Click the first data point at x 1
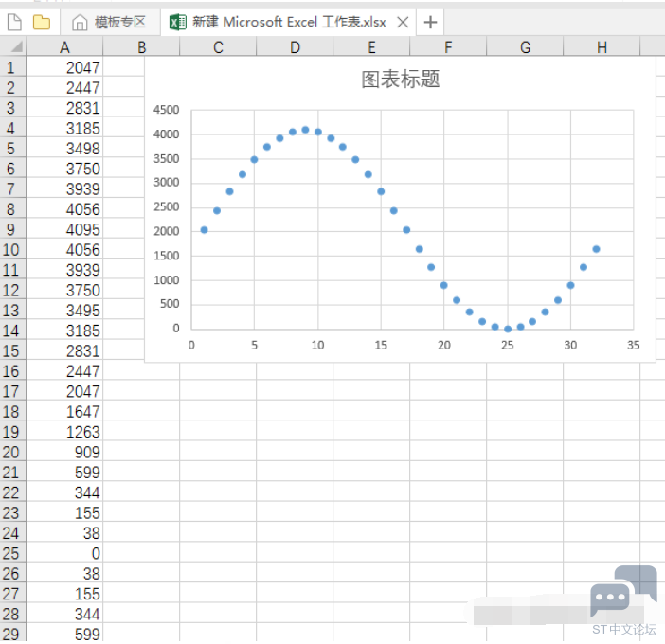This screenshot has width=665, height=644. coord(204,230)
